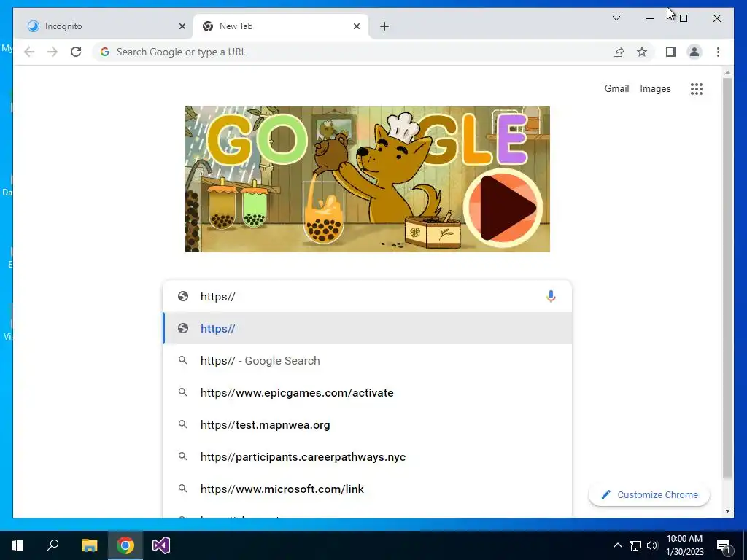Bookmark this tab with the star icon
The width and height of the screenshot is (747, 560).
(642, 52)
